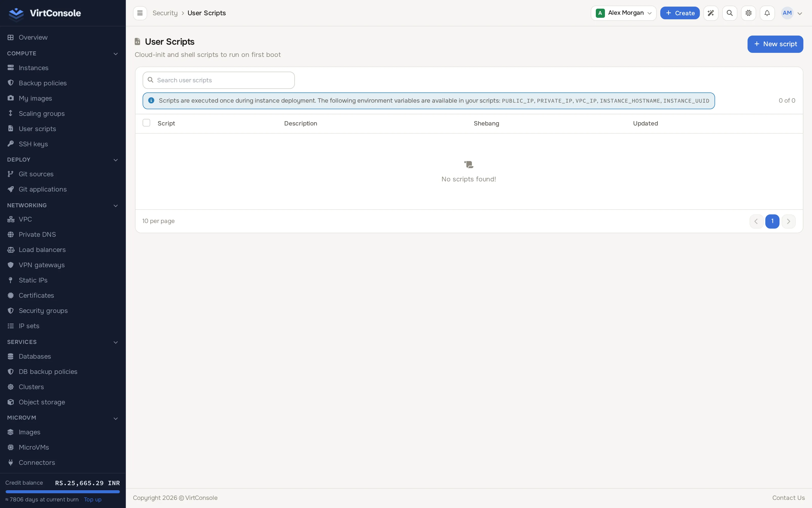The width and height of the screenshot is (812, 508).
Task: Click the Create button
Action: pyautogui.click(x=680, y=13)
